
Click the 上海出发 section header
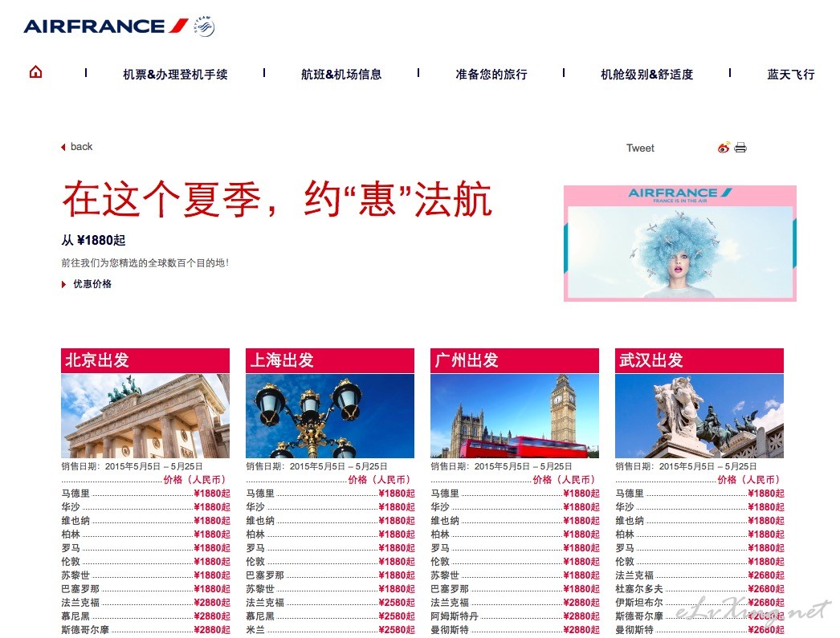click(330, 360)
